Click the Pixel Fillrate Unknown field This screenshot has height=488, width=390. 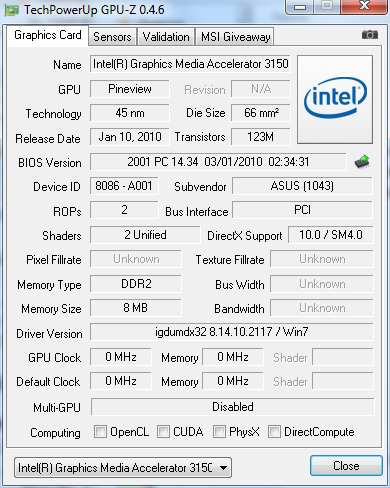pos(136,259)
